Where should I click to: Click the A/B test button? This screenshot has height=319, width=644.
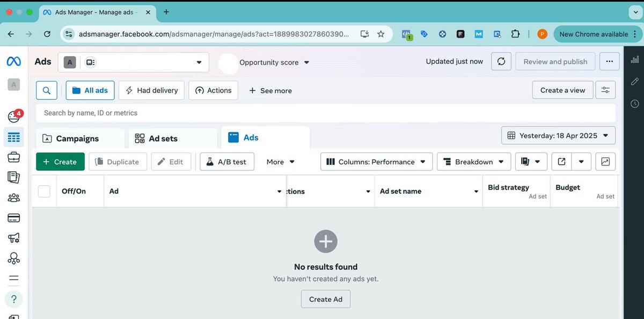(226, 162)
